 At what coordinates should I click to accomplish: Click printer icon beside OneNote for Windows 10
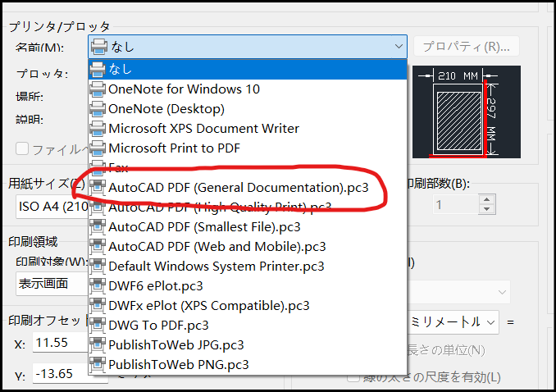click(x=98, y=89)
